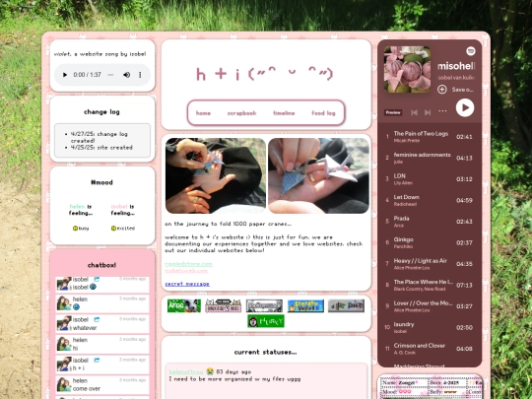Viewport: 532px width, 399px height.
Task: Select The Place Where He track
Action: [x=430, y=285]
